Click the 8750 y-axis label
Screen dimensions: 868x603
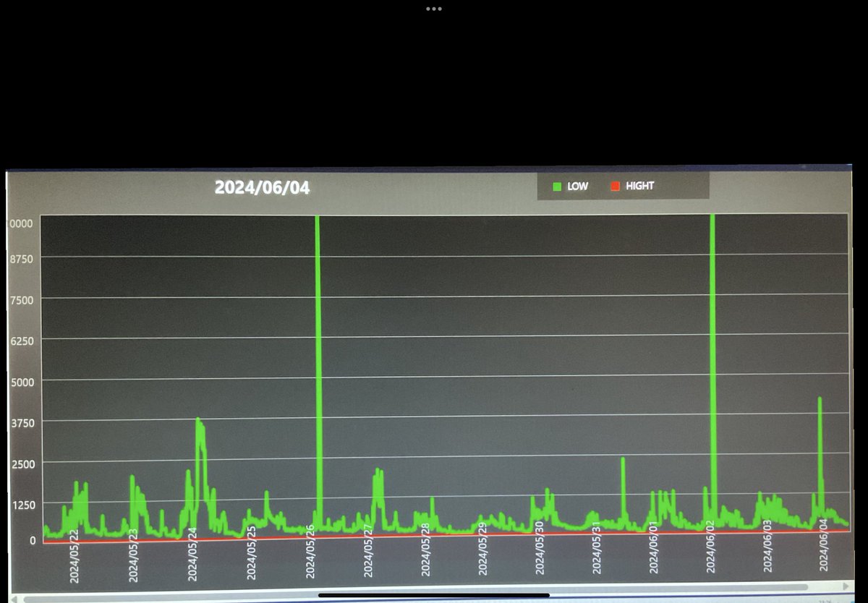pos(20,258)
